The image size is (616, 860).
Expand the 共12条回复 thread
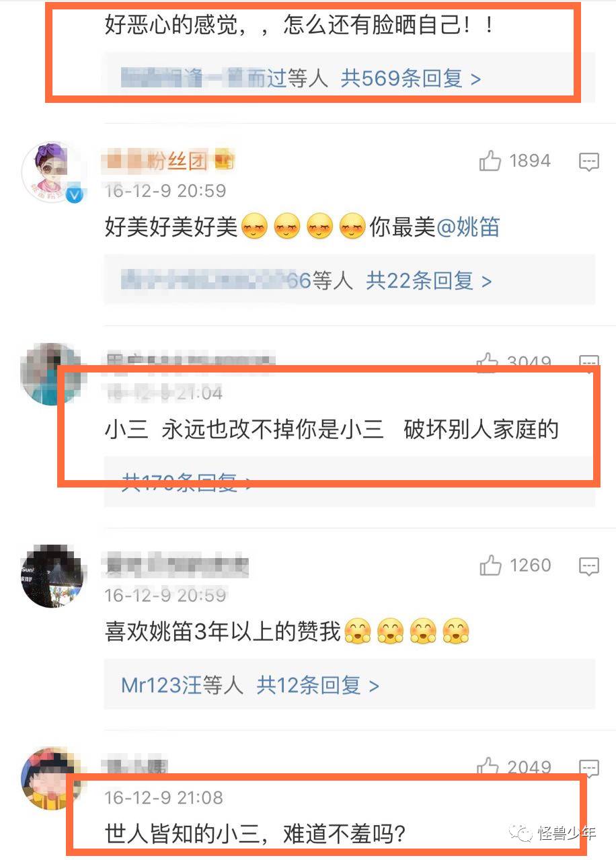tap(318, 685)
